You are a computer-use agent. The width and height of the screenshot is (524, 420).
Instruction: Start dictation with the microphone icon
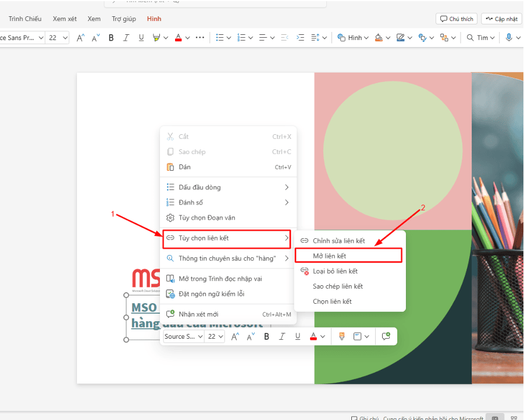pos(509,38)
